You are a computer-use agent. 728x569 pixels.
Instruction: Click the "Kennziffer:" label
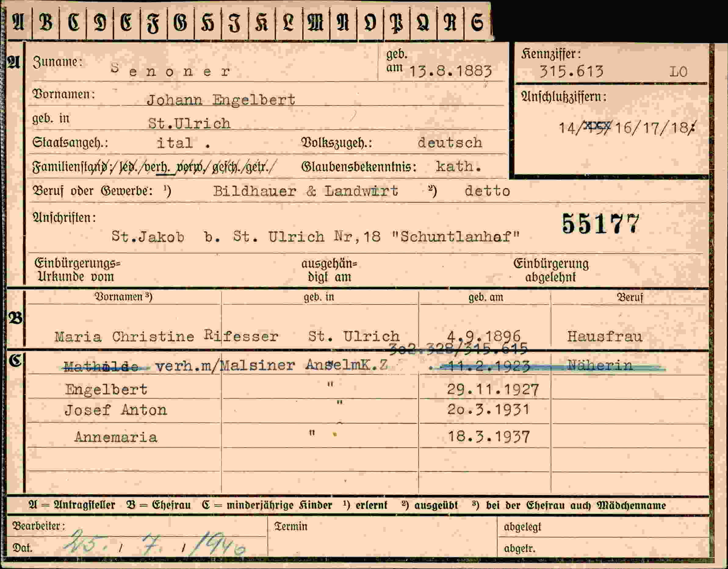pos(551,54)
